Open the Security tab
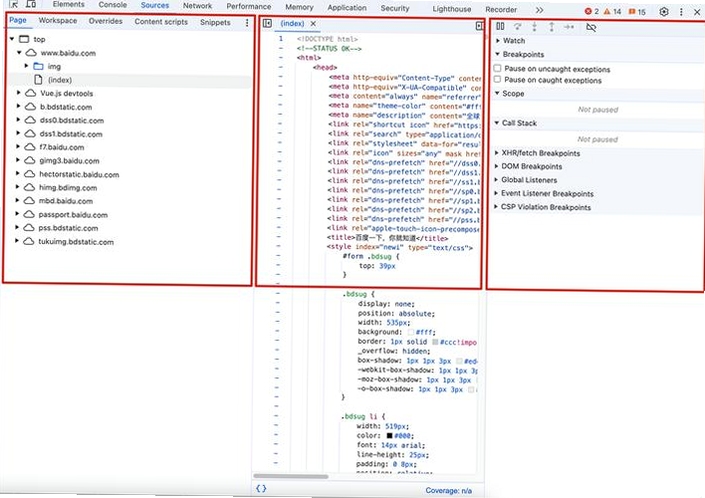 coord(395,8)
